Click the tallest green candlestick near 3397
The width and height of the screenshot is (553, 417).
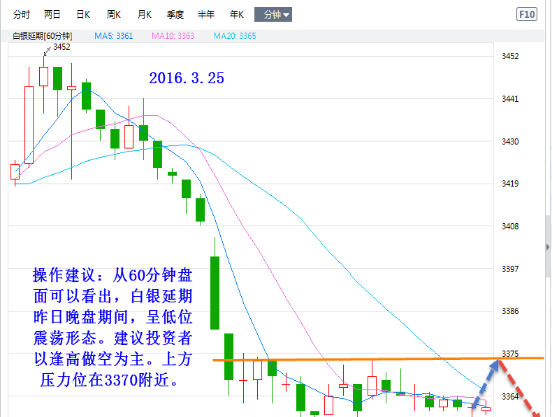coord(215,293)
